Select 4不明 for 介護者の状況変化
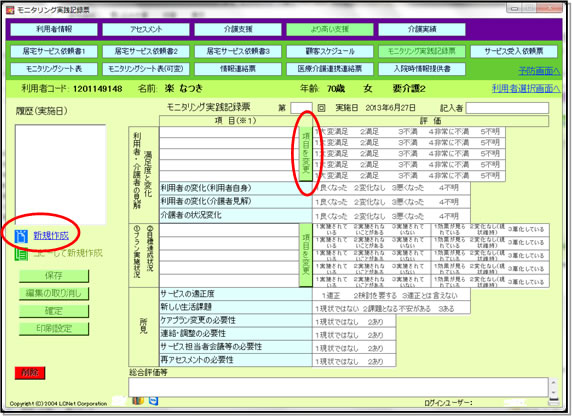Screen dimensions: 572x416 coord(449,216)
